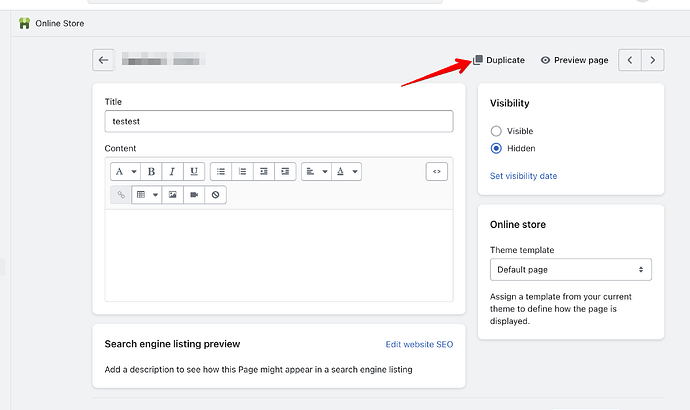The width and height of the screenshot is (690, 410).
Task: Insert a numbered list
Action: pyautogui.click(x=242, y=171)
